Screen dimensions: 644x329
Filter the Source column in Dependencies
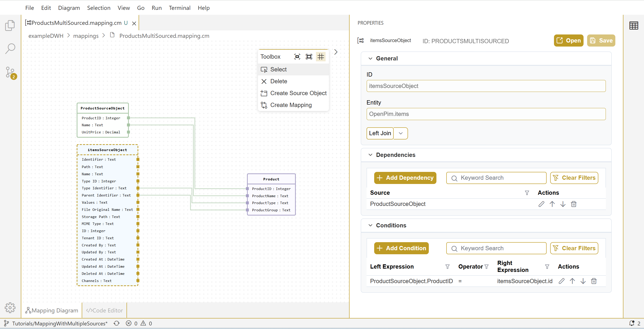(527, 193)
